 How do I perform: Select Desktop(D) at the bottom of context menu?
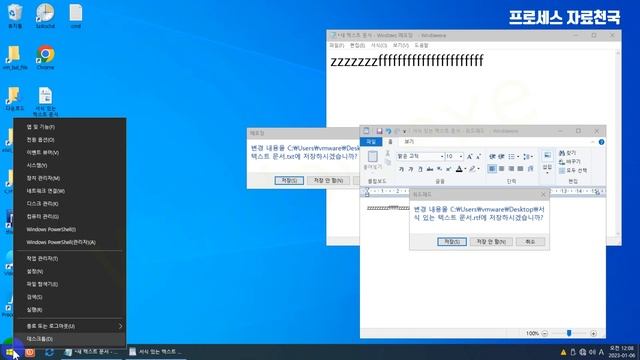70,339
